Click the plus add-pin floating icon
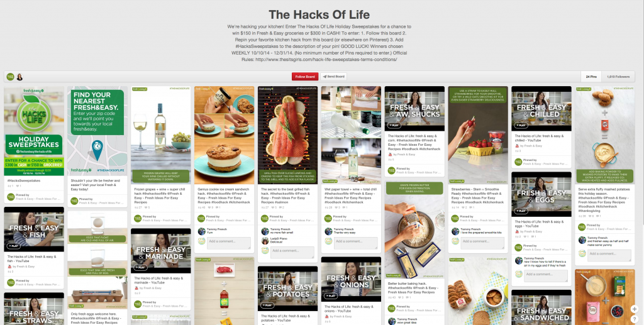The width and height of the screenshot is (644, 325). coord(635,309)
